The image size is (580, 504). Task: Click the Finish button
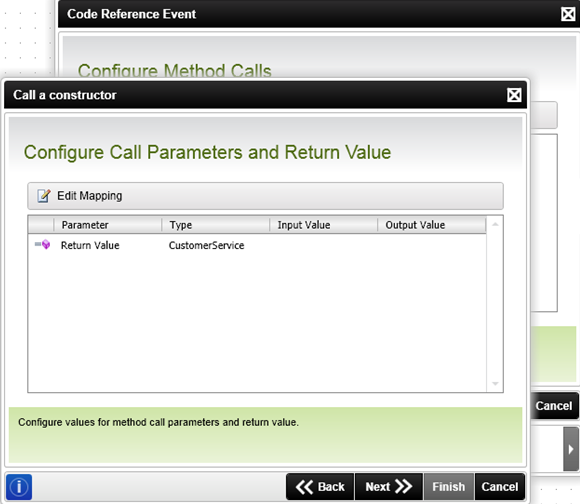tap(449, 487)
